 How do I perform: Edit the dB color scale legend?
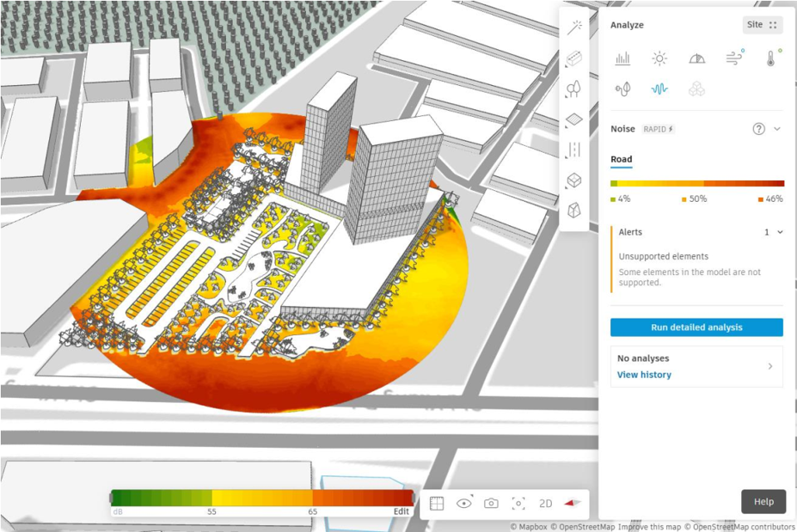(401, 511)
